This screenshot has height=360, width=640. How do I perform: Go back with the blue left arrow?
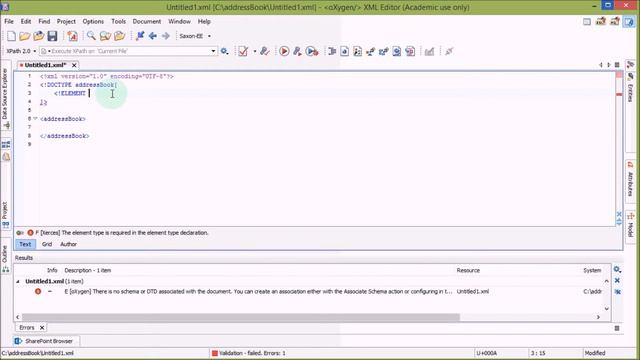click(153, 36)
